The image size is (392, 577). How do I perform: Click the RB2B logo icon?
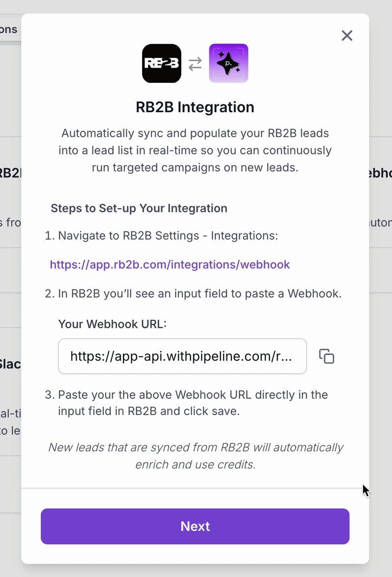[162, 63]
